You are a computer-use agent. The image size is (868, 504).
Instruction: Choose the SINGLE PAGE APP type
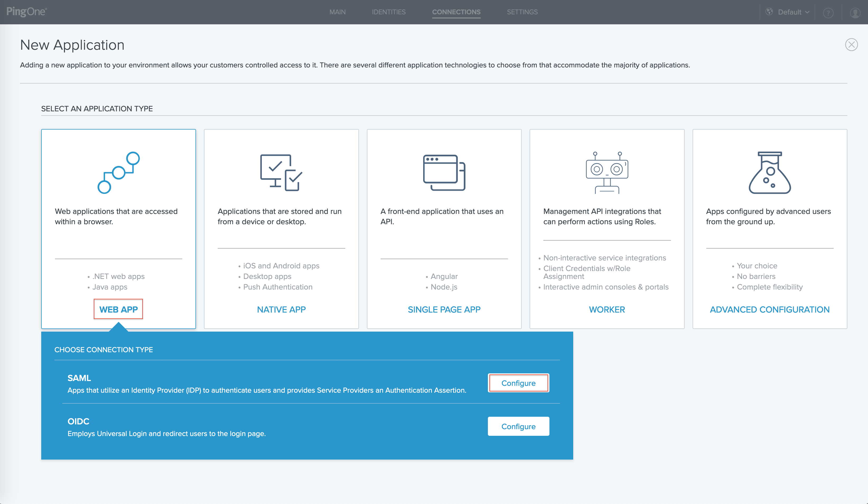click(444, 309)
